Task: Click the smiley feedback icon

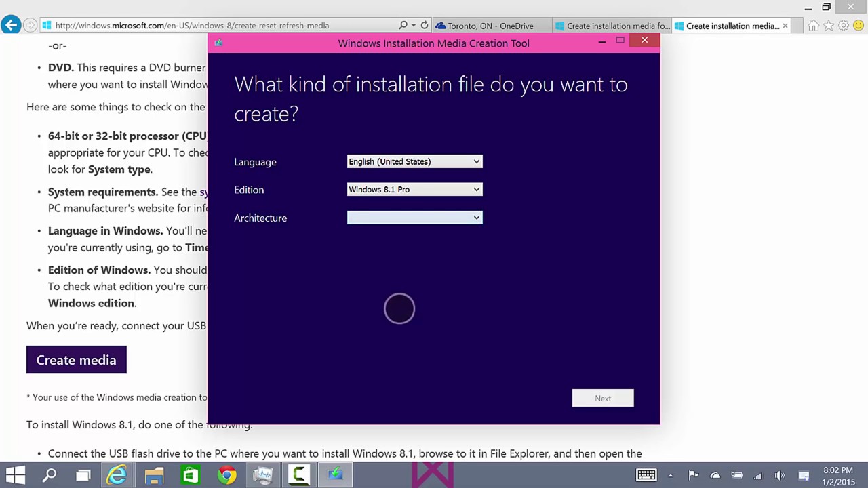Action: pos(859,26)
